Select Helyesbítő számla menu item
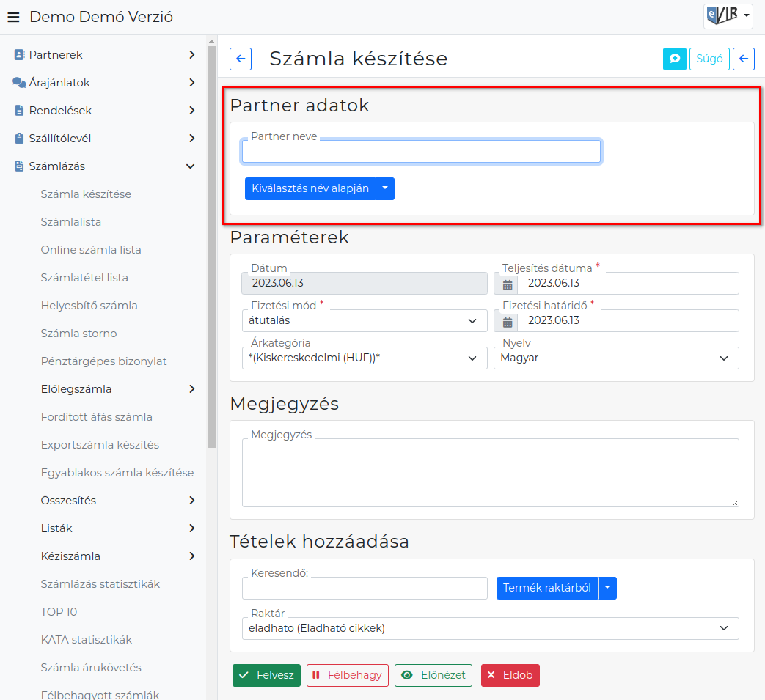Screen dimensions: 765x700 pyautogui.click(x=89, y=306)
